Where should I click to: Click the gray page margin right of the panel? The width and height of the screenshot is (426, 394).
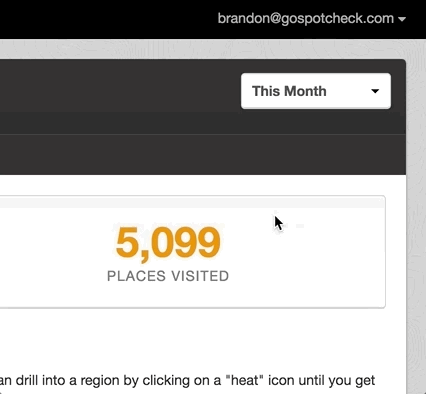[416, 217]
